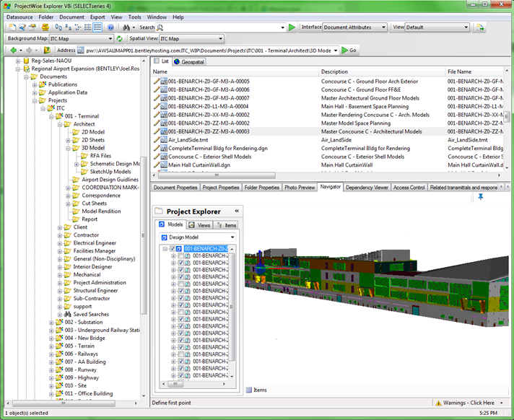Image resolution: width=514 pixels, height=420 pixels.
Task: Click the document list horizontal scrollbar
Action: 217,175
